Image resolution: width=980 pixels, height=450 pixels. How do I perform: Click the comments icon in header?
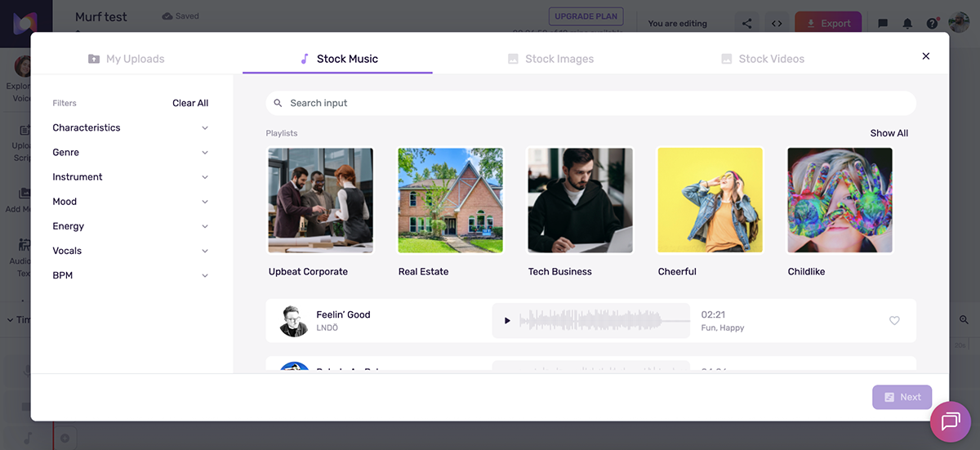(x=883, y=24)
